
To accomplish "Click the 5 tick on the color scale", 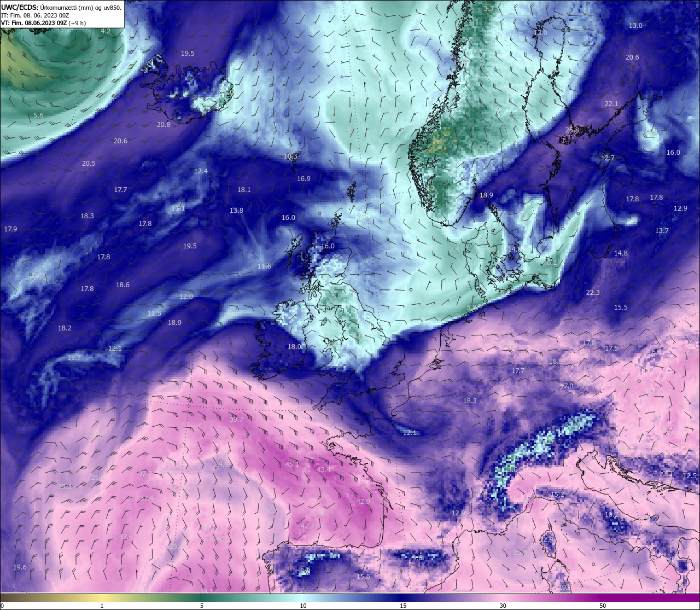I will [x=202, y=606].
